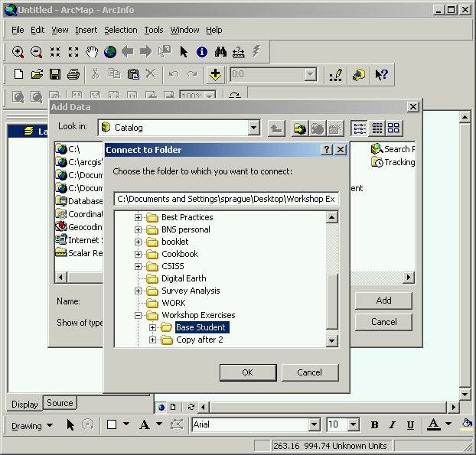Expand the Best Practices folder

tap(138, 217)
